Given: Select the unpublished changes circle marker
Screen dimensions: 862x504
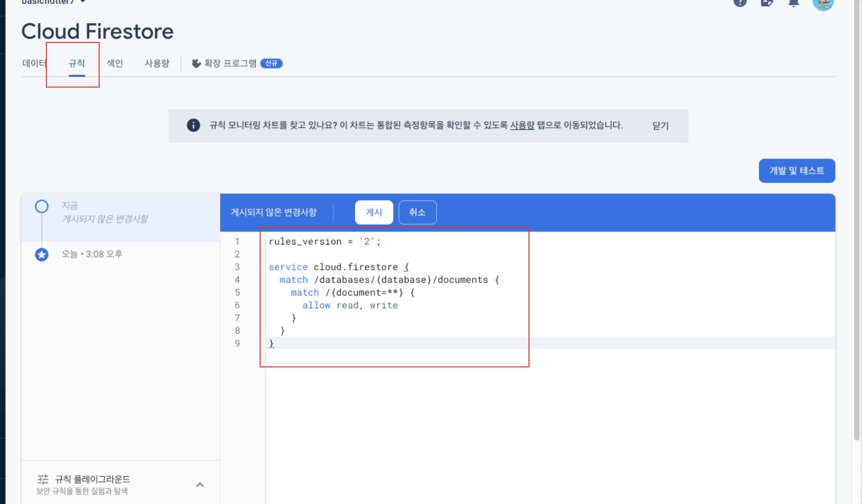Looking at the screenshot, I should click(42, 206).
